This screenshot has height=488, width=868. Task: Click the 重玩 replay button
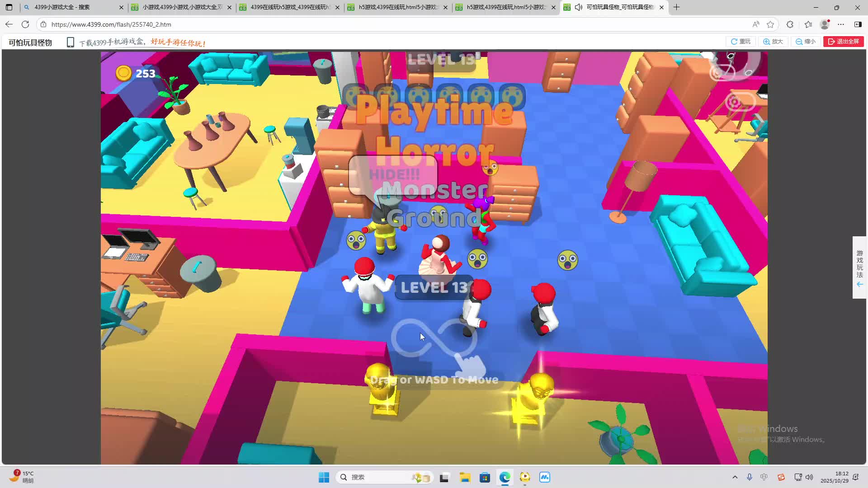(x=741, y=42)
